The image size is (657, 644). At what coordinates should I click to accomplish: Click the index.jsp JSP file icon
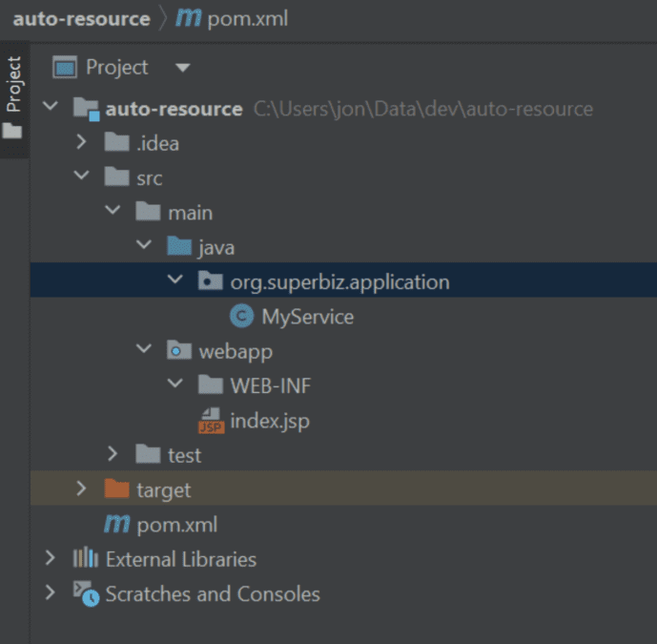click(211, 421)
